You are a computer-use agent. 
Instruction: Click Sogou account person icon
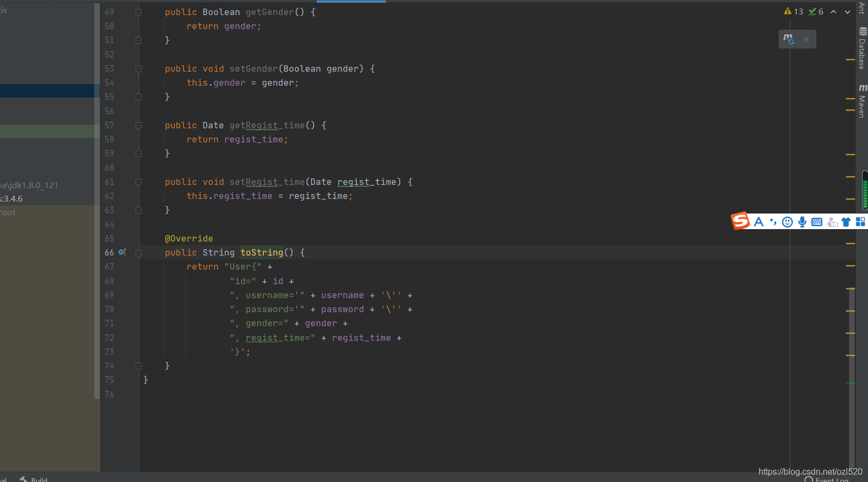[x=832, y=222]
